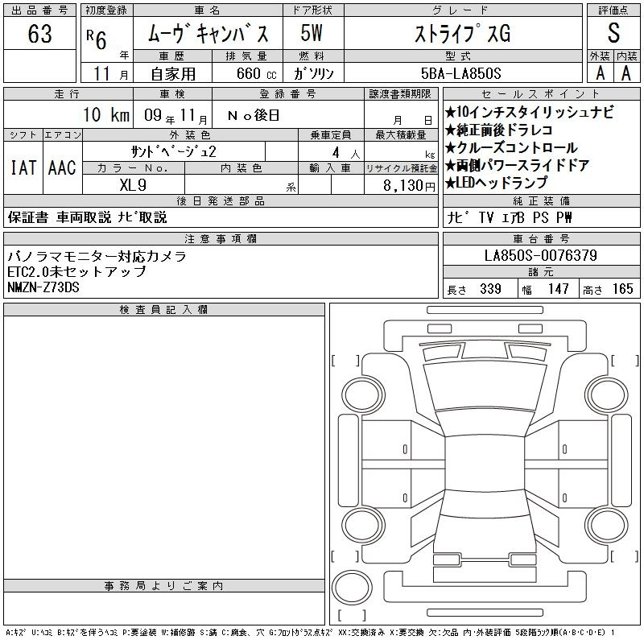Select "保証書" in later-shipped parts
This screenshot has width=644, height=644.
coord(28,217)
